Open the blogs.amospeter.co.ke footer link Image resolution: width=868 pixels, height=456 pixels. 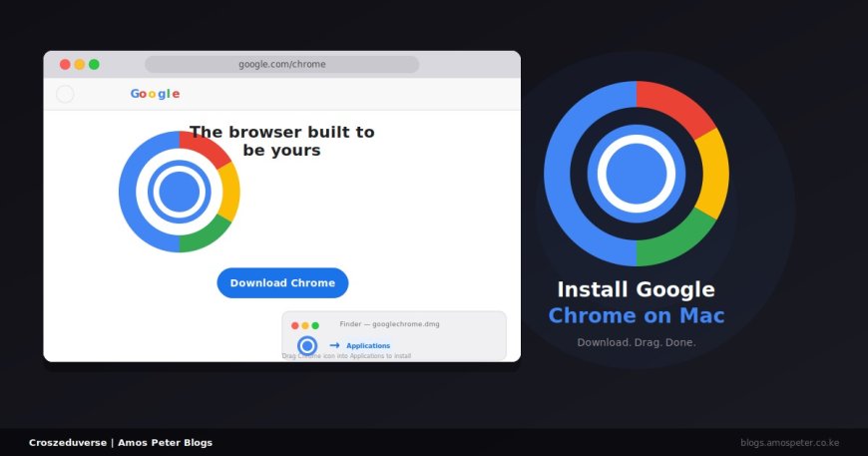790,443
